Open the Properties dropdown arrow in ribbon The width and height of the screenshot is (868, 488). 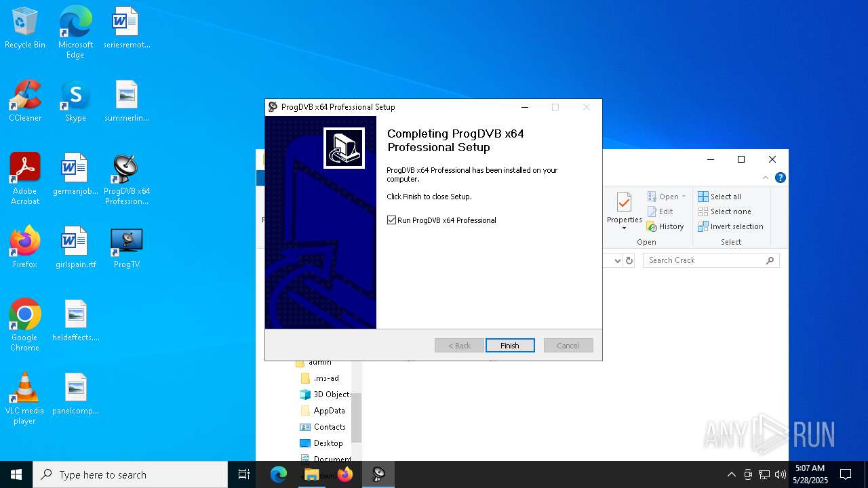624,228
